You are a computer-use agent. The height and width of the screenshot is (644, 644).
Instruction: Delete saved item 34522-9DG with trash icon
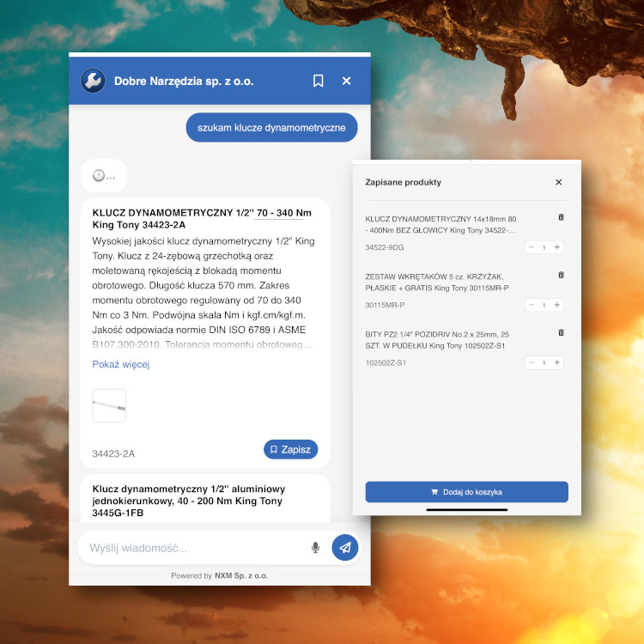pos(561,217)
